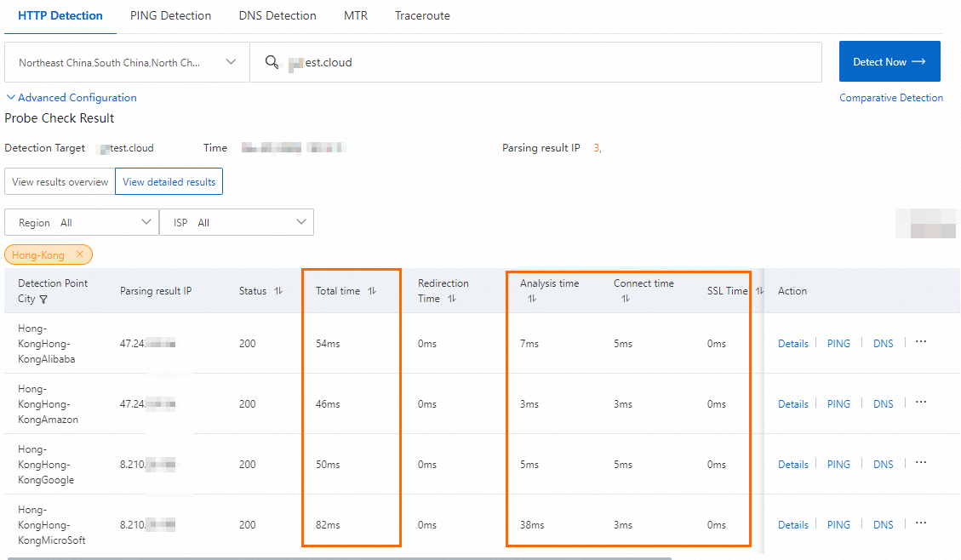Click the Parsing result IP count 3

(597, 148)
